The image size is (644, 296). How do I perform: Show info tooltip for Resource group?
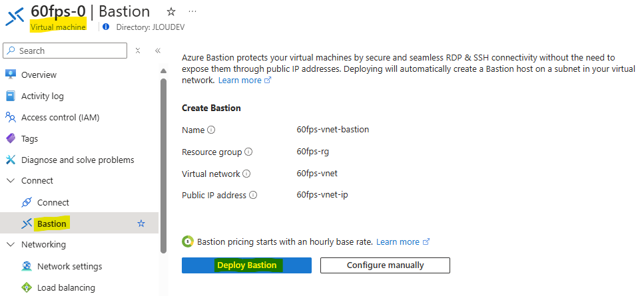[248, 152]
